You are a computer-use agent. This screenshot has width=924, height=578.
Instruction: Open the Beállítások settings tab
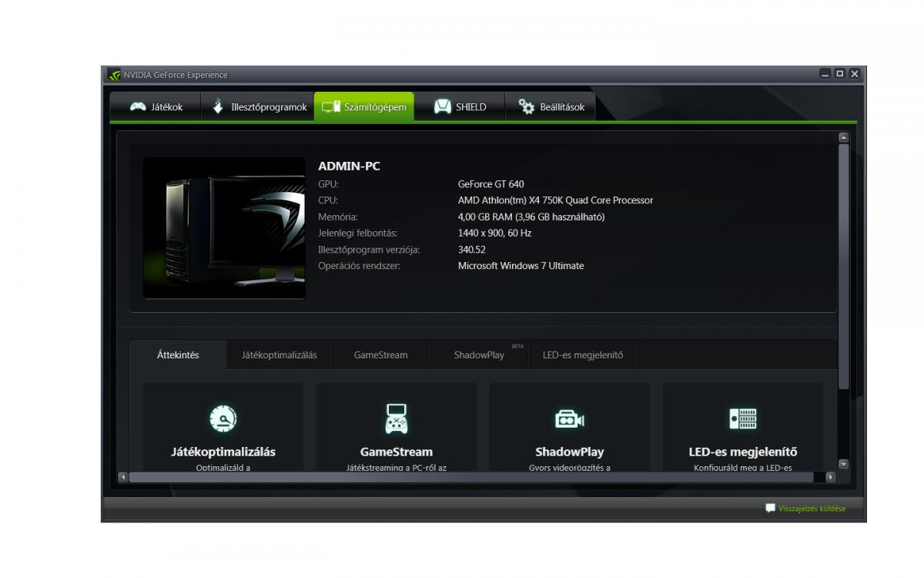pyautogui.click(x=551, y=107)
